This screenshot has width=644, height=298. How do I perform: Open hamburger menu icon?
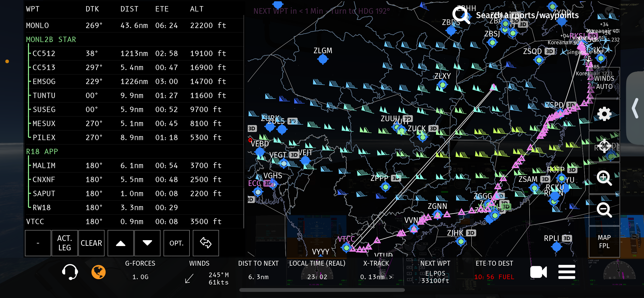pyautogui.click(x=567, y=272)
